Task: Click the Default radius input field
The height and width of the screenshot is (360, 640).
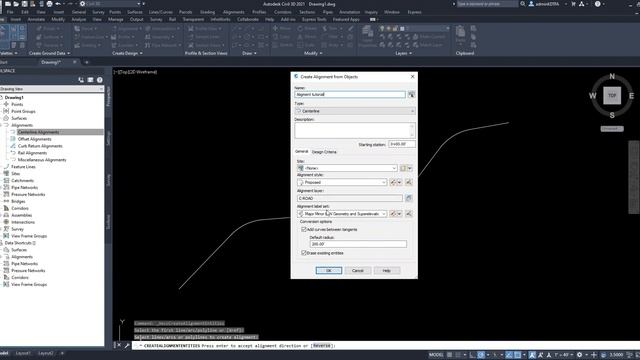Action: coord(358,244)
